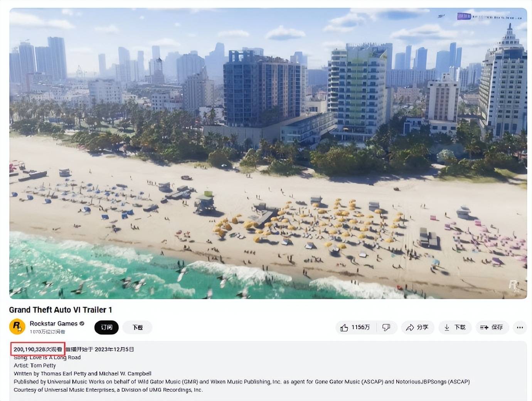Click the 200,190,328 view count text
This screenshot has width=532, height=401.
click(x=38, y=349)
